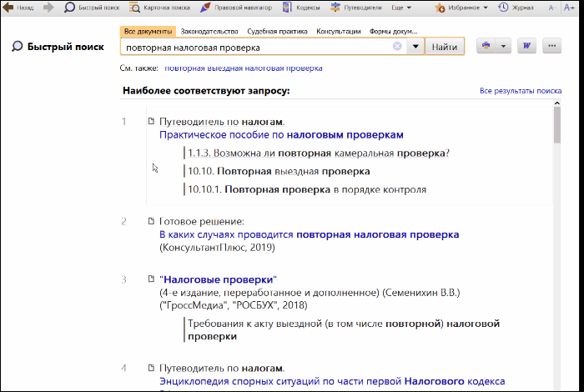584x392 pixels.
Task: Click into the search query field
Action: point(257,48)
